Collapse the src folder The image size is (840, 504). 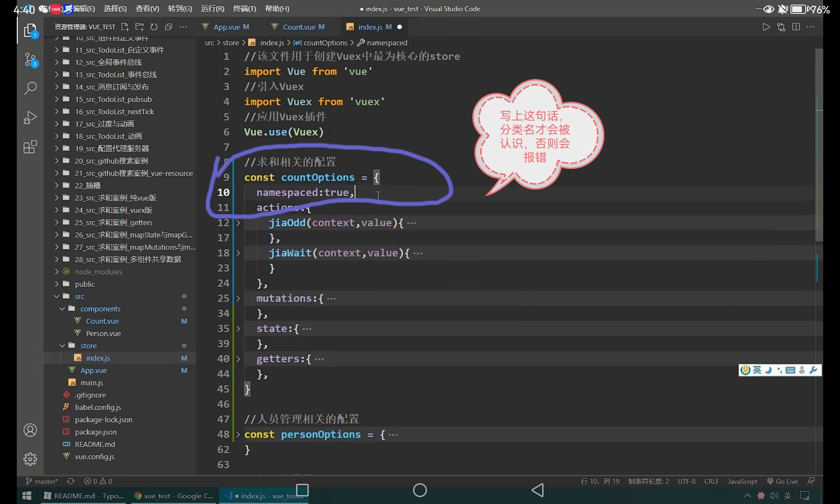tap(57, 297)
